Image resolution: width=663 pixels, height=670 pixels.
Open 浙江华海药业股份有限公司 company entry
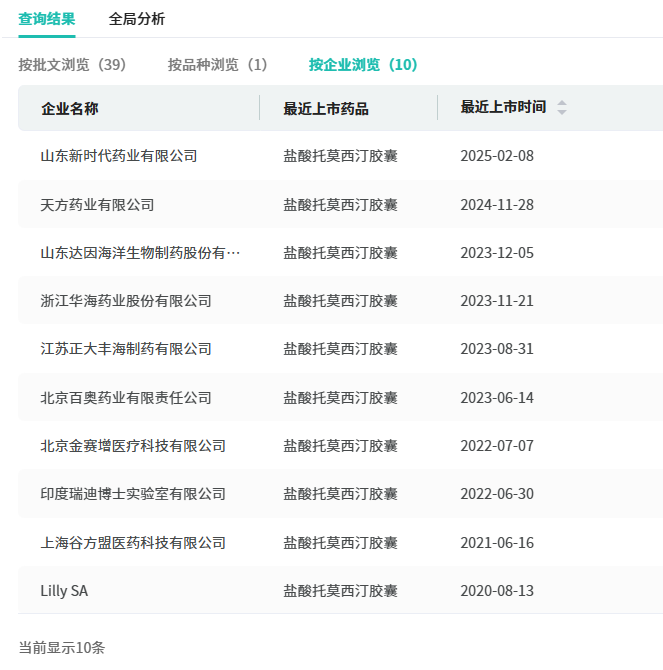tap(126, 301)
